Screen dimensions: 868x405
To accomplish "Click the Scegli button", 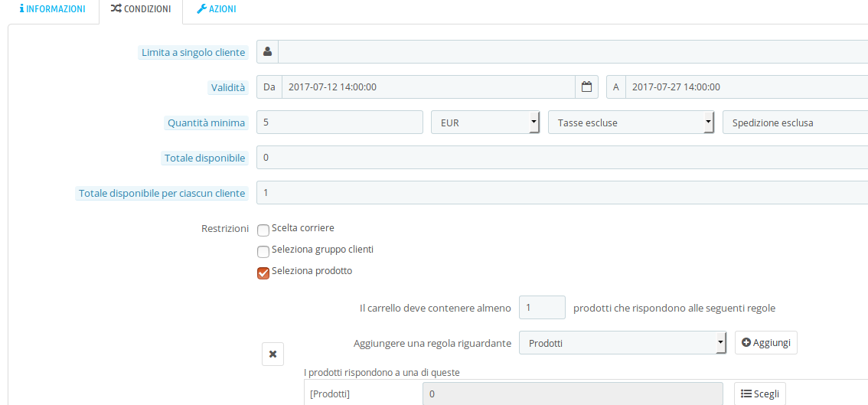I will [759, 394].
